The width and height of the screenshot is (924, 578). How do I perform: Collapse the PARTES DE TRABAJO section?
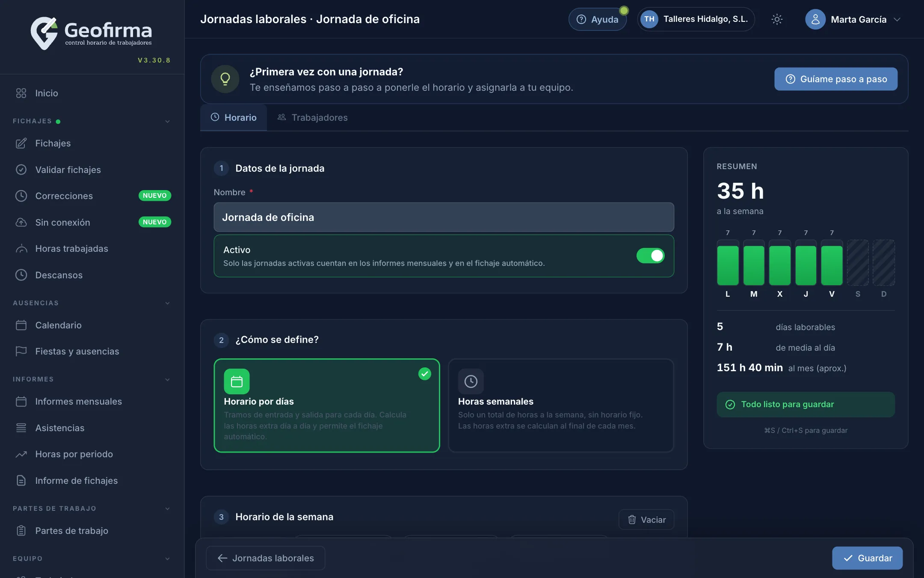(x=167, y=509)
